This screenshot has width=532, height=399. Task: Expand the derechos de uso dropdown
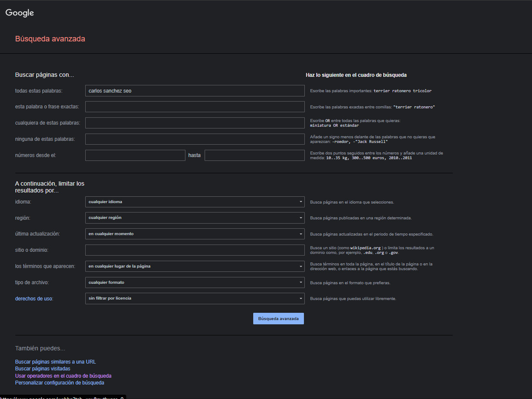coord(195,298)
